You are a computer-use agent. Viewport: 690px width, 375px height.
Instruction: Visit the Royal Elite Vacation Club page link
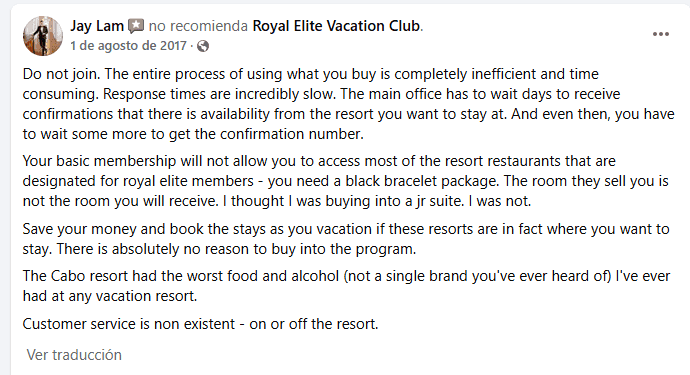336,26
